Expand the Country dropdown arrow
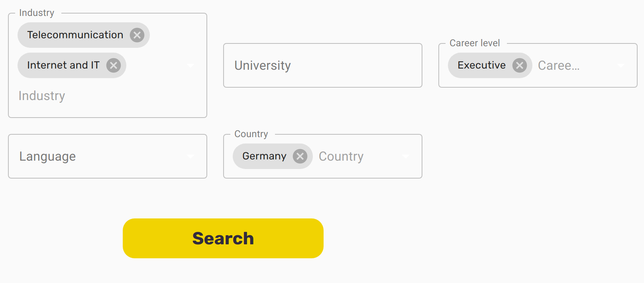The height and width of the screenshot is (283, 644). pos(406,156)
